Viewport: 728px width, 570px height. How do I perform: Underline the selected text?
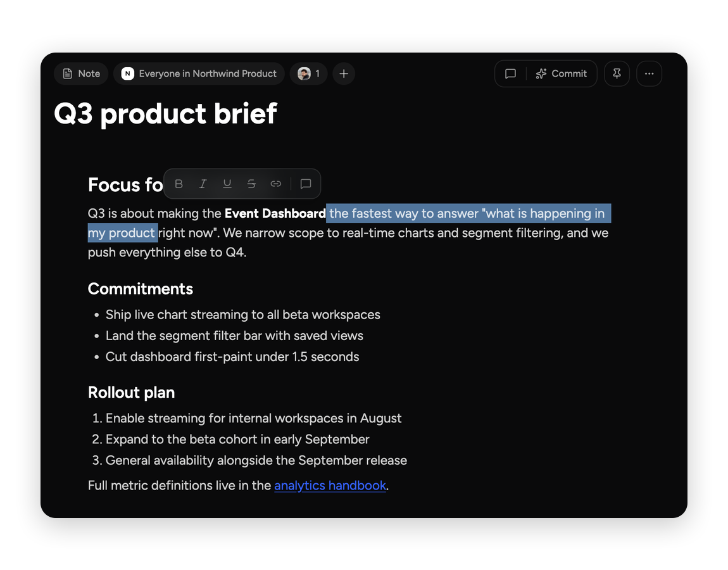227,184
